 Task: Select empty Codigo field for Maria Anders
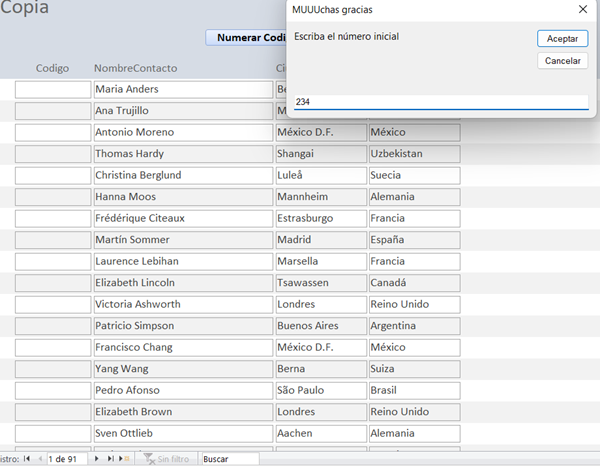(53, 90)
